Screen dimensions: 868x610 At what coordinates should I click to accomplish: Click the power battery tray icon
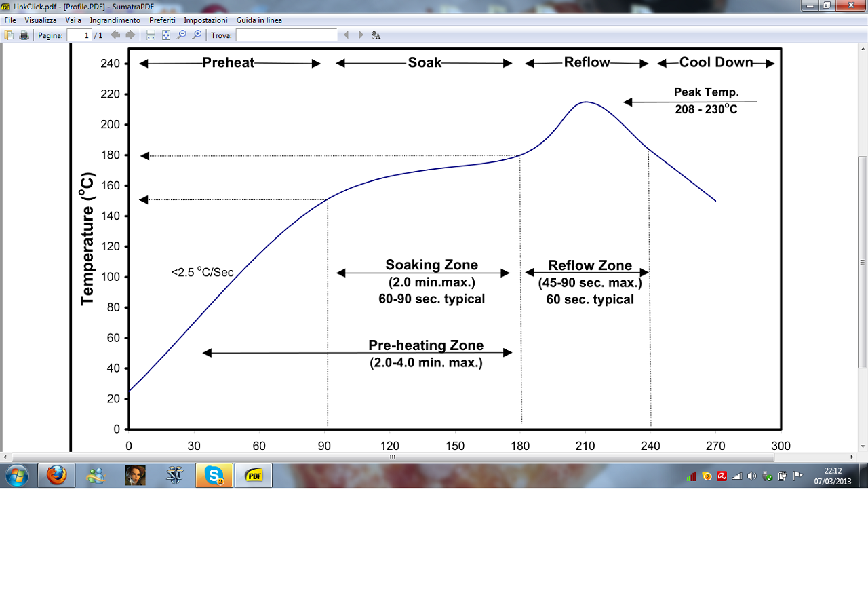tap(783, 476)
